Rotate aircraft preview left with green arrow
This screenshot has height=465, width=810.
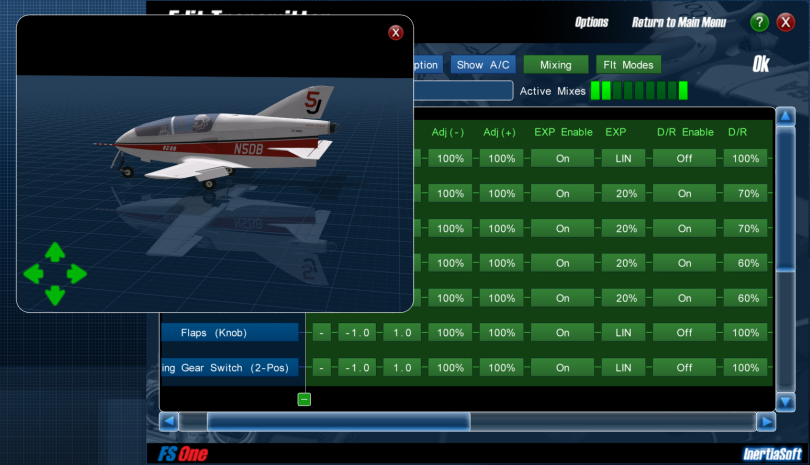coord(33,274)
